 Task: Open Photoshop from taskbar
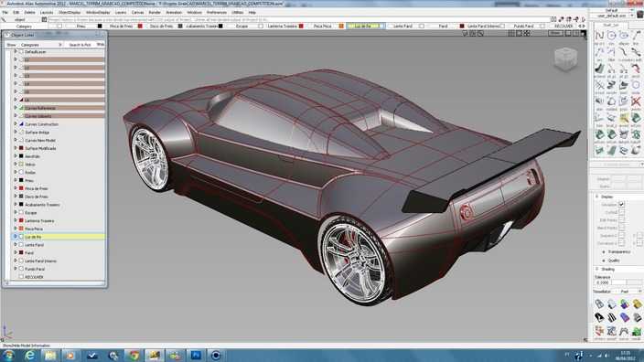(196, 356)
